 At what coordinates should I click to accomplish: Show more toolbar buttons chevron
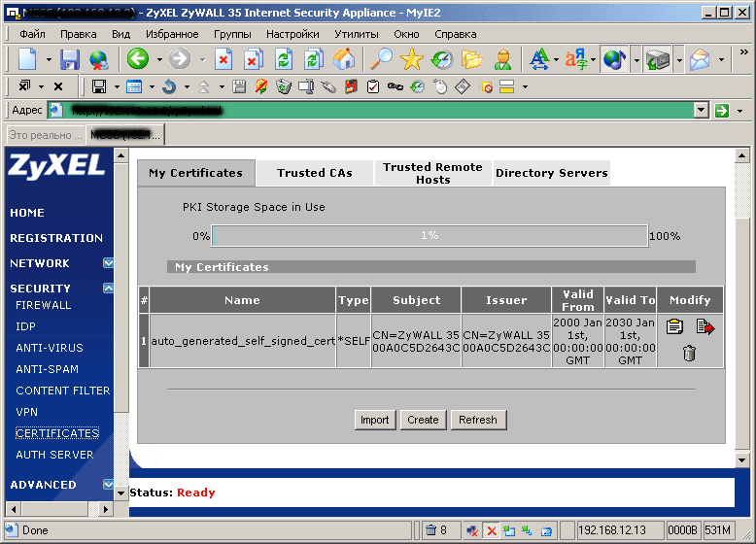pyautogui.click(x=744, y=52)
